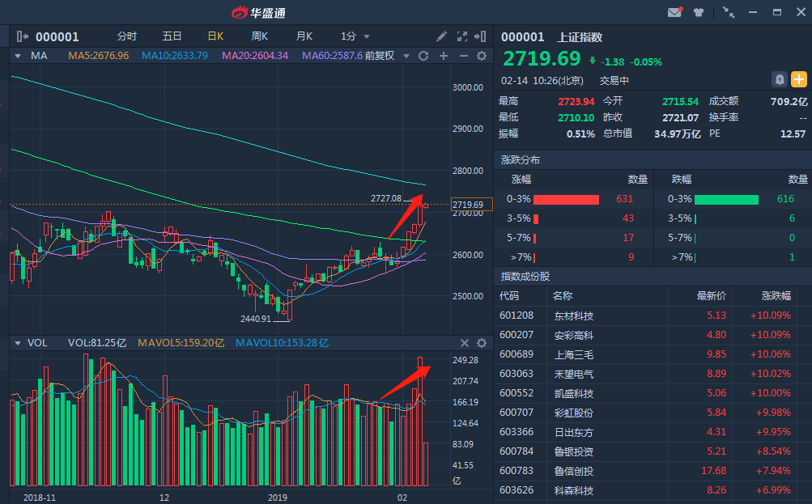Select the pencil drawing tool
This screenshot has height=504, width=812.
(441, 36)
